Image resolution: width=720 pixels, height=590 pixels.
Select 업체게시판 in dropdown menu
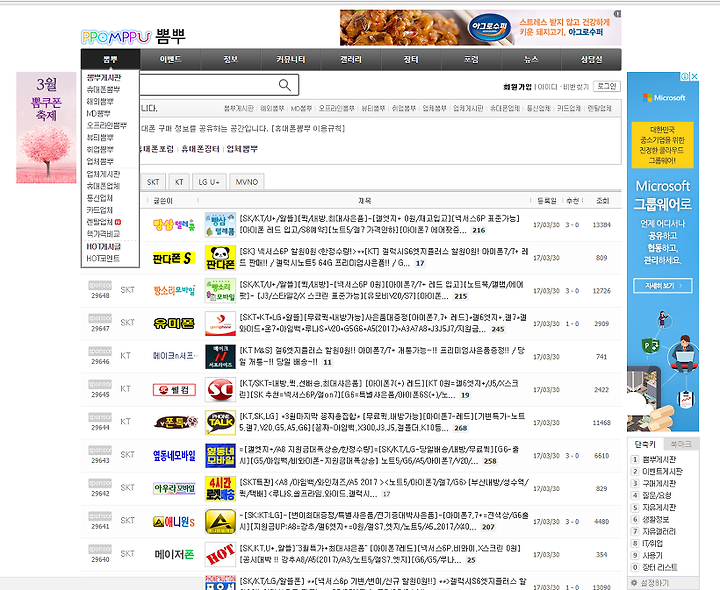(x=103, y=174)
